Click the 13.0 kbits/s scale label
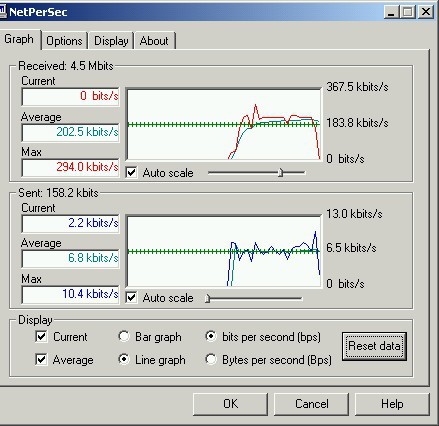Screen dimensions: 439x426 coord(354,214)
